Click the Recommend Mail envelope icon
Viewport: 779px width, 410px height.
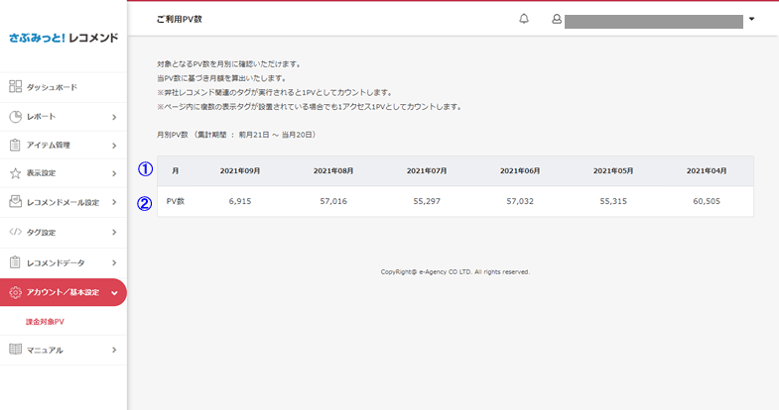coord(15,202)
